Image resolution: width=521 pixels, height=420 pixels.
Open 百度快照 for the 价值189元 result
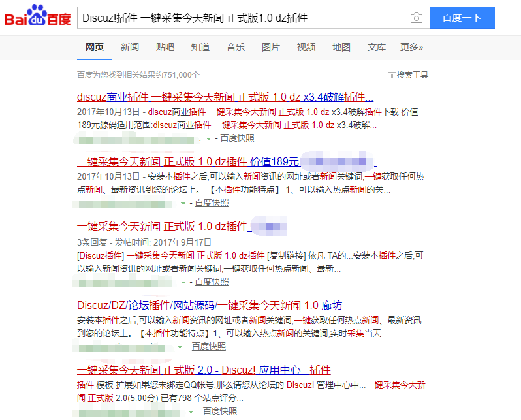(x=212, y=203)
